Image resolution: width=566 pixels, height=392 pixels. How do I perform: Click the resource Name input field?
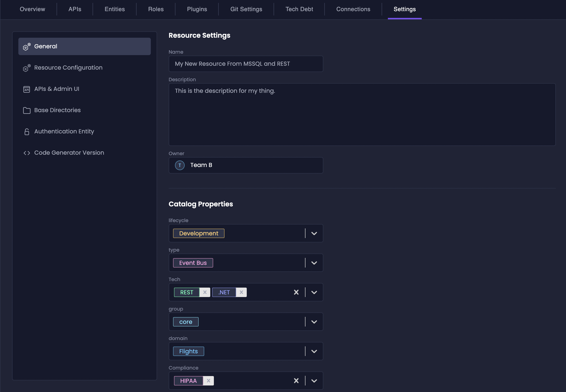tap(246, 64)
